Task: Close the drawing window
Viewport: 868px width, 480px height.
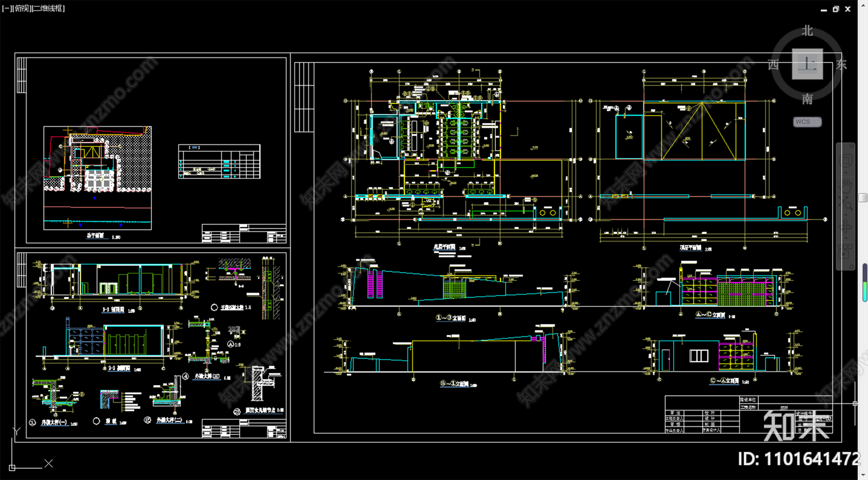Action: coord(848,9)
